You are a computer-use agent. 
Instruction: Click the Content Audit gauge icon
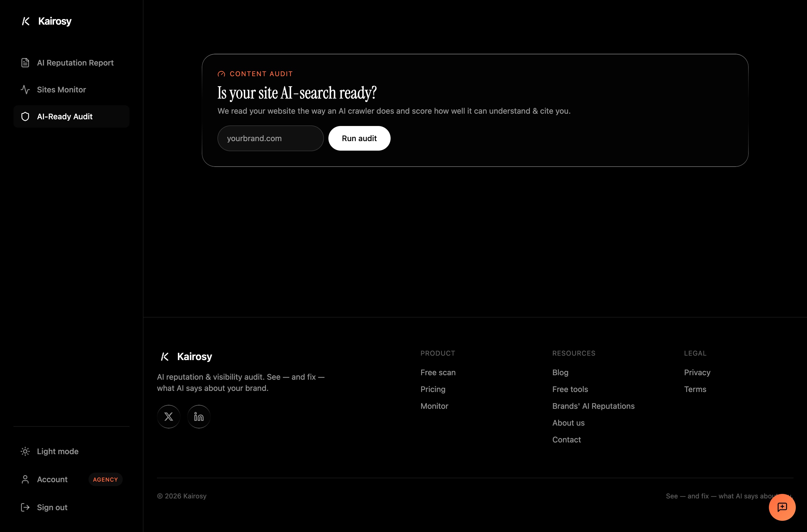click(221, 74)
